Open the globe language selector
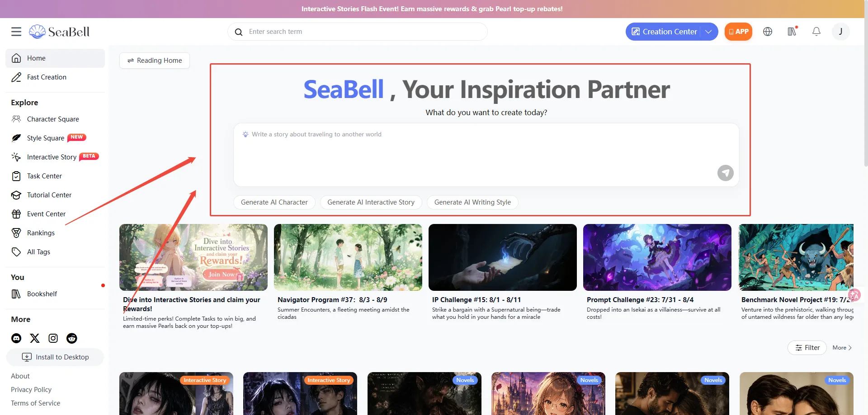This screenshot has height=415, width=868. click(768, 32)
